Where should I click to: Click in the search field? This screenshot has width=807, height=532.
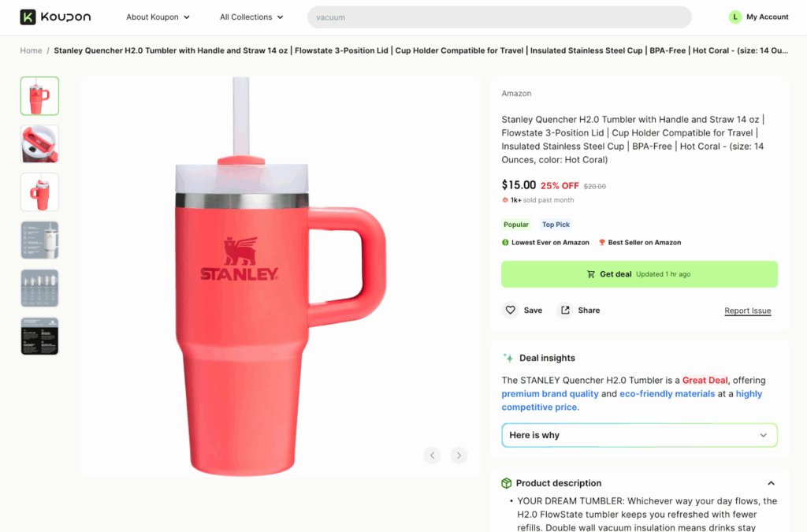499,17
